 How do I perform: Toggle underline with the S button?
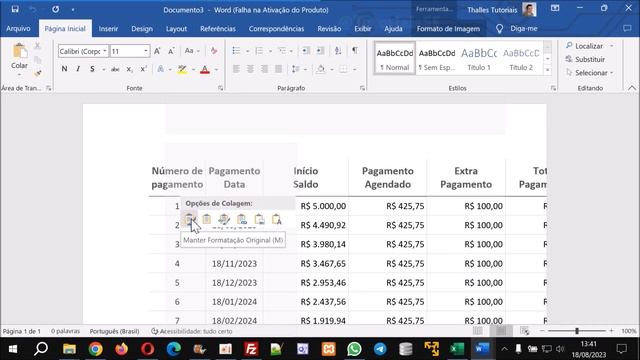click(x=92, y=69)
